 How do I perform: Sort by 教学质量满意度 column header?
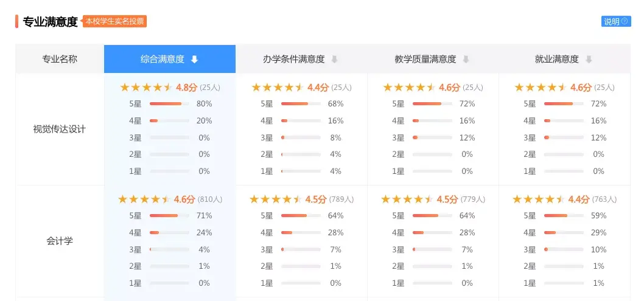point(425,59)
